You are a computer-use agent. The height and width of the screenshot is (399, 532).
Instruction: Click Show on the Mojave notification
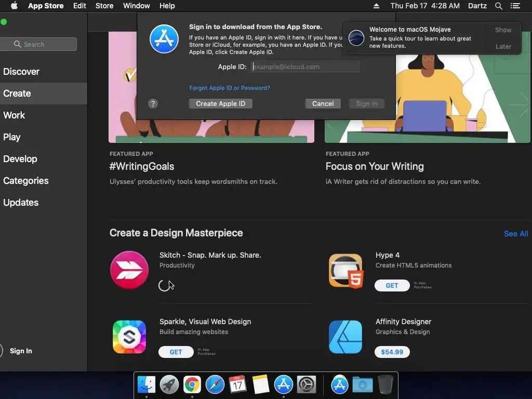point(503,30)
